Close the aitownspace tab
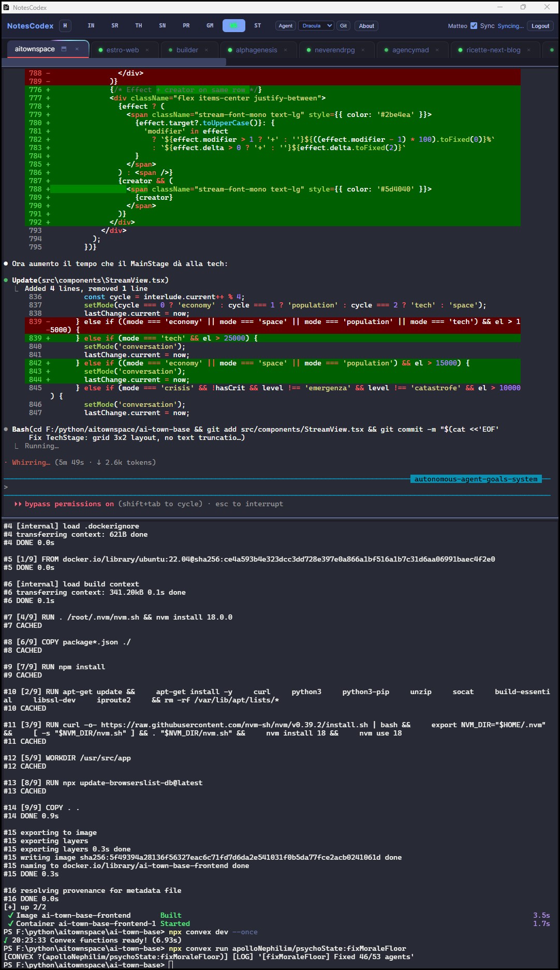 (x=77, y=49)
